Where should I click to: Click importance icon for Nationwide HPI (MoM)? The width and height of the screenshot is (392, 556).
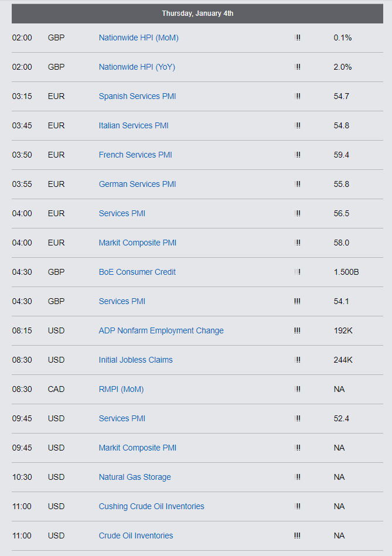click(x=298, y=37)
